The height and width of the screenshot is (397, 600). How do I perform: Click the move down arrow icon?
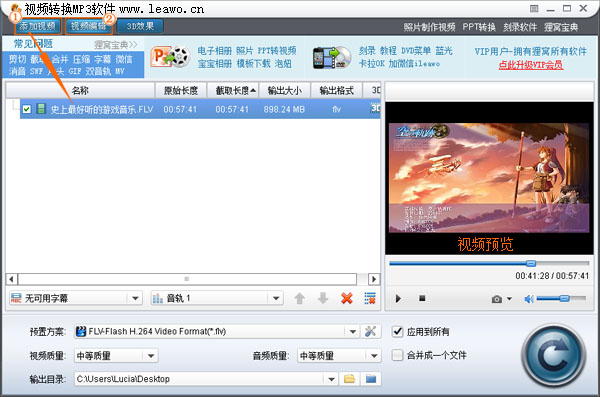(x=323, y=298)
